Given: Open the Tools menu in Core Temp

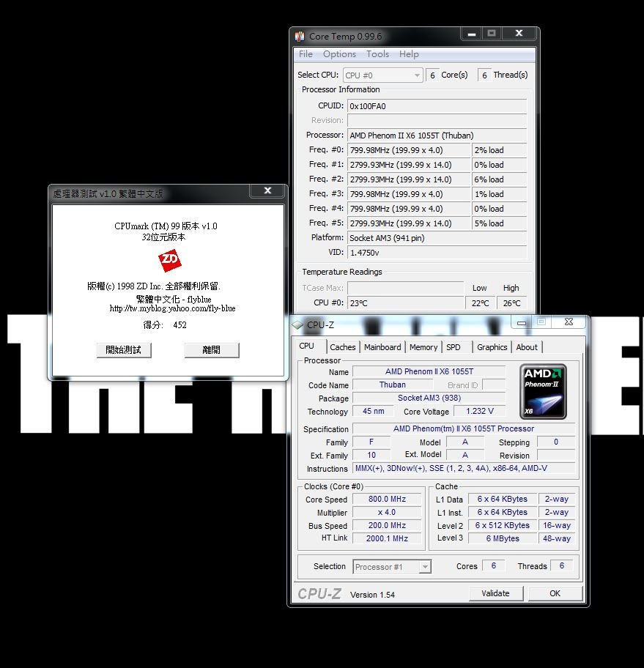Looking at the screenshot, I should [x=377, y=54].
